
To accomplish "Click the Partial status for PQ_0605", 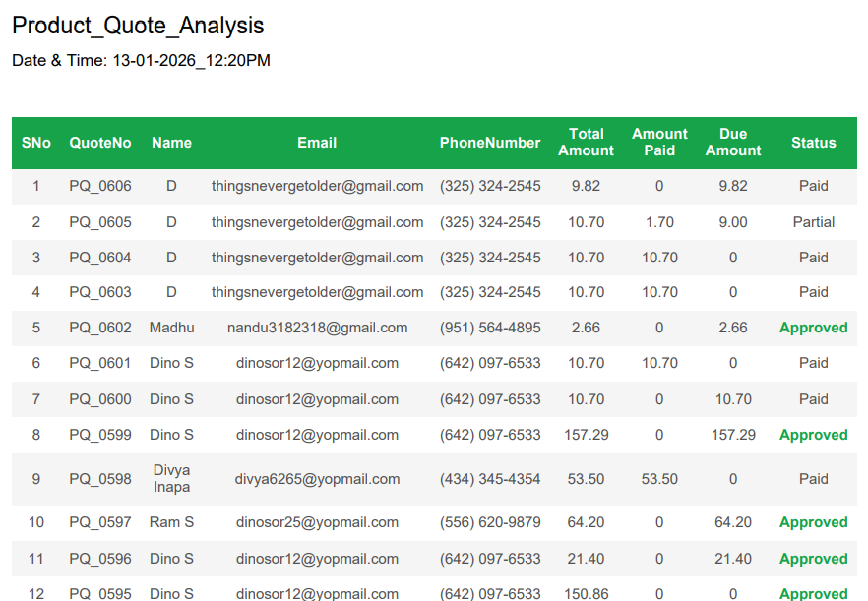I will [x=813, y=222].
